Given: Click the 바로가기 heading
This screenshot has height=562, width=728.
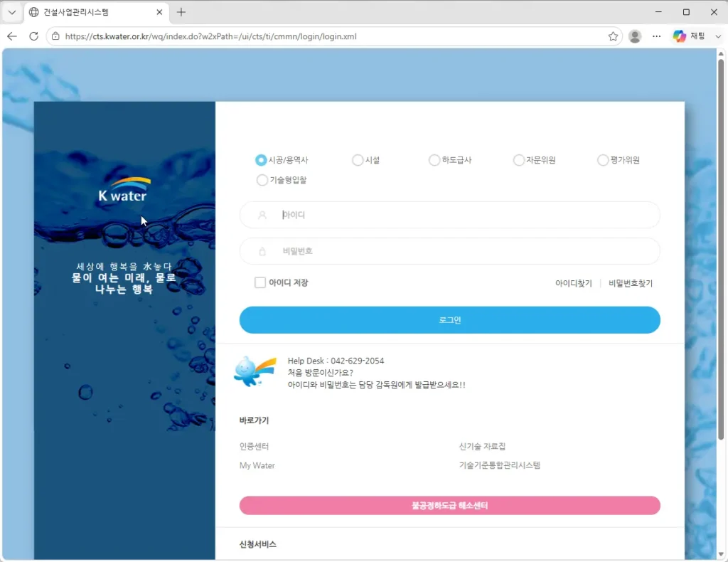Looking at the screenshot, I should pos(254,420).
